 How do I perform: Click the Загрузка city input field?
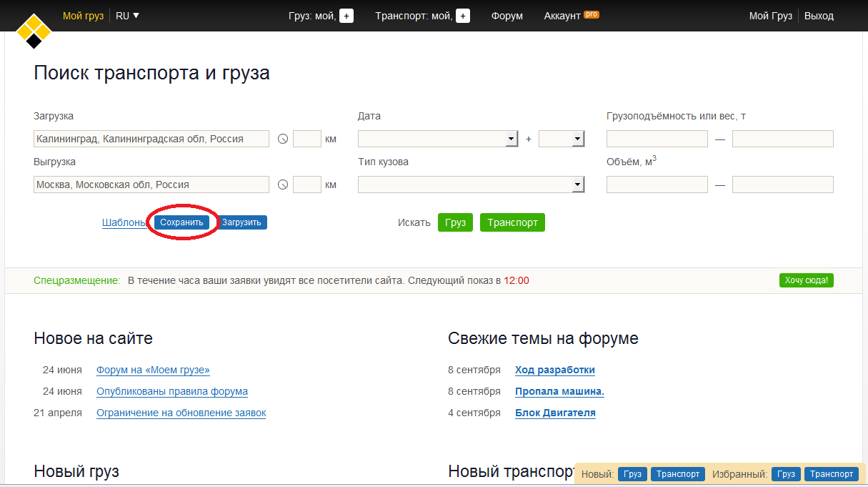pyautogui.click(x=151, y=139)
